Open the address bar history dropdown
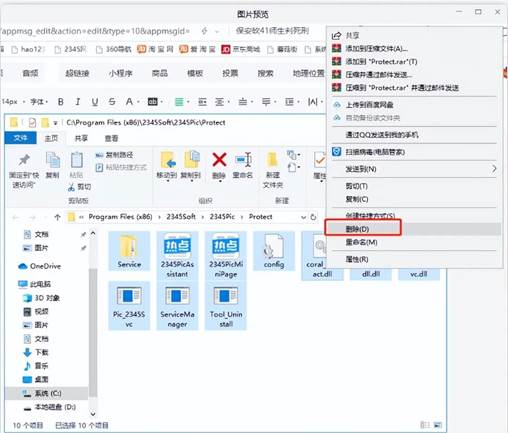508x433 pixels. click(303, 217)
